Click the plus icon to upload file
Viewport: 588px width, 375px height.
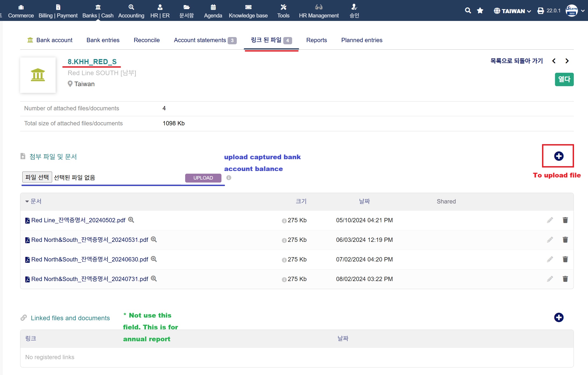click(x=558, y=156)
